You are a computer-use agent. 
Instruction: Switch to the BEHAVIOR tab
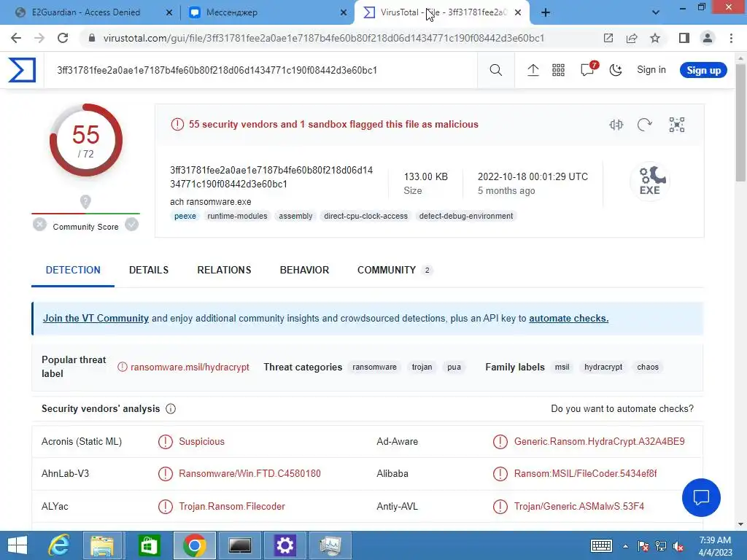(x=304, y=270)
